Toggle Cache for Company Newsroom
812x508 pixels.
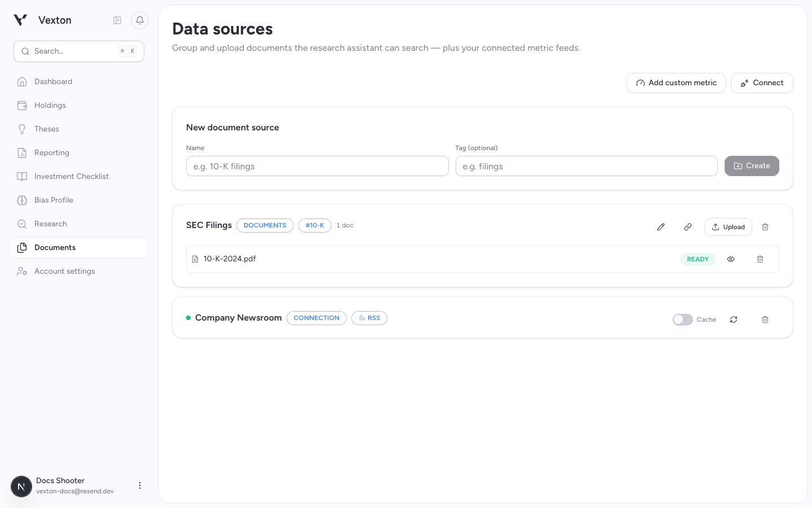pos(682,319)
